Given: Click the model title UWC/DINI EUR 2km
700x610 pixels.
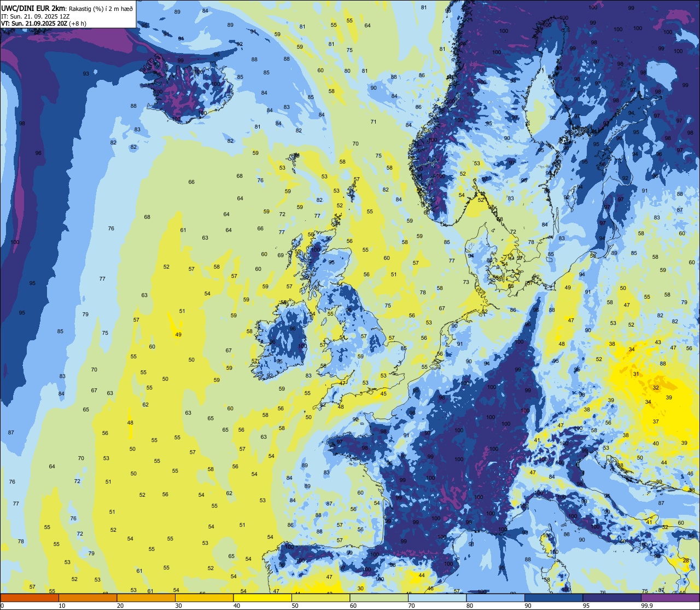Looking at the screenshot, I should coord(34,8).
